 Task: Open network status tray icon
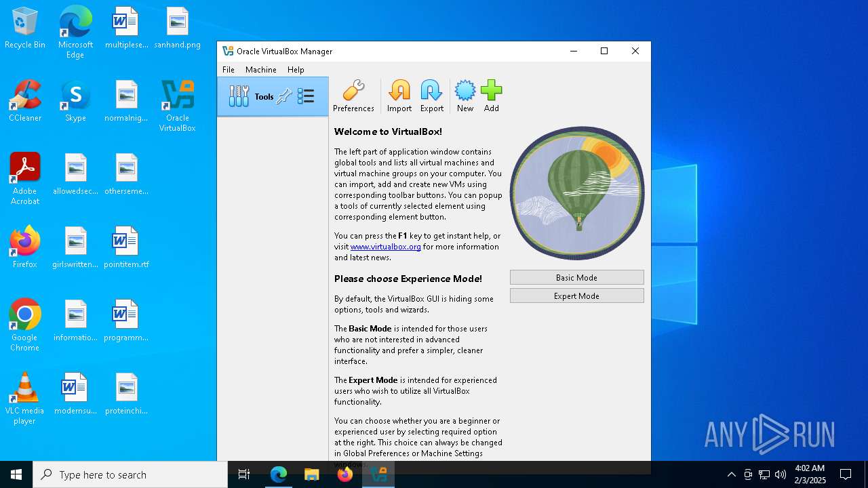pos(764,474)
